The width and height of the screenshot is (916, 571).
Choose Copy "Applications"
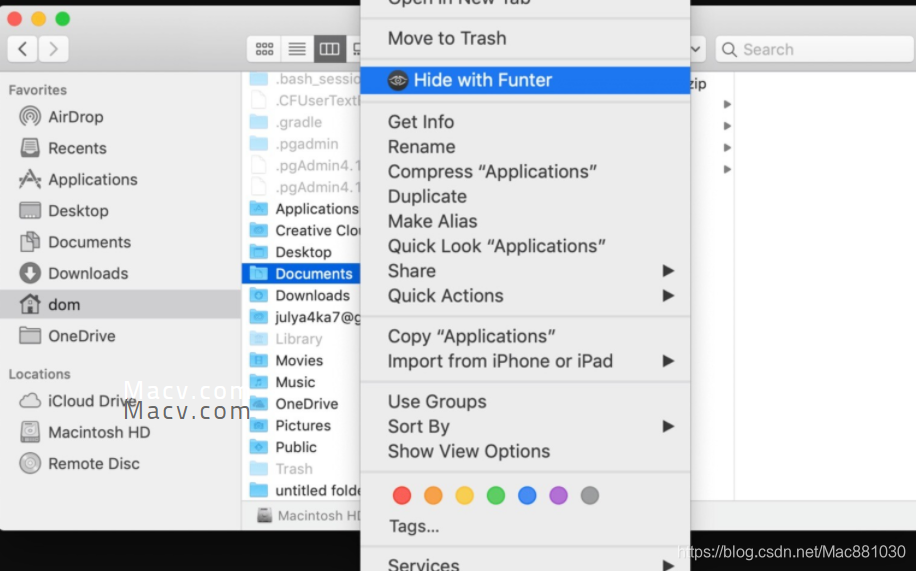(525, 336)
